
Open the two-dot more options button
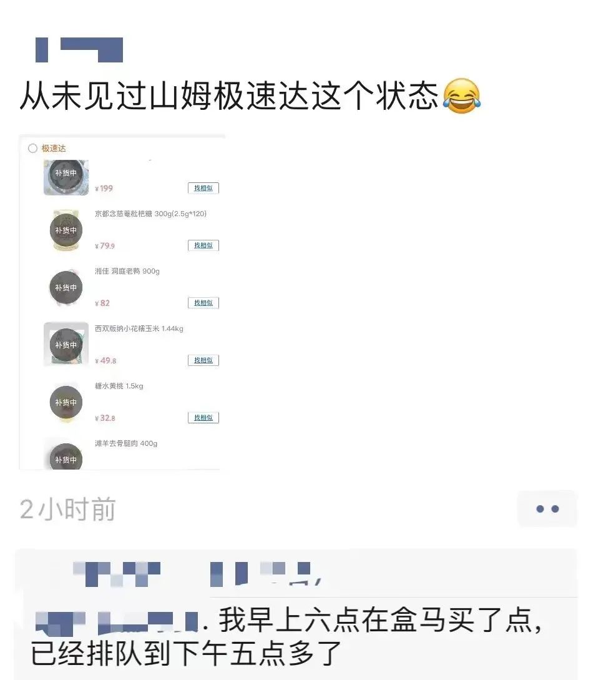(547, 509)
